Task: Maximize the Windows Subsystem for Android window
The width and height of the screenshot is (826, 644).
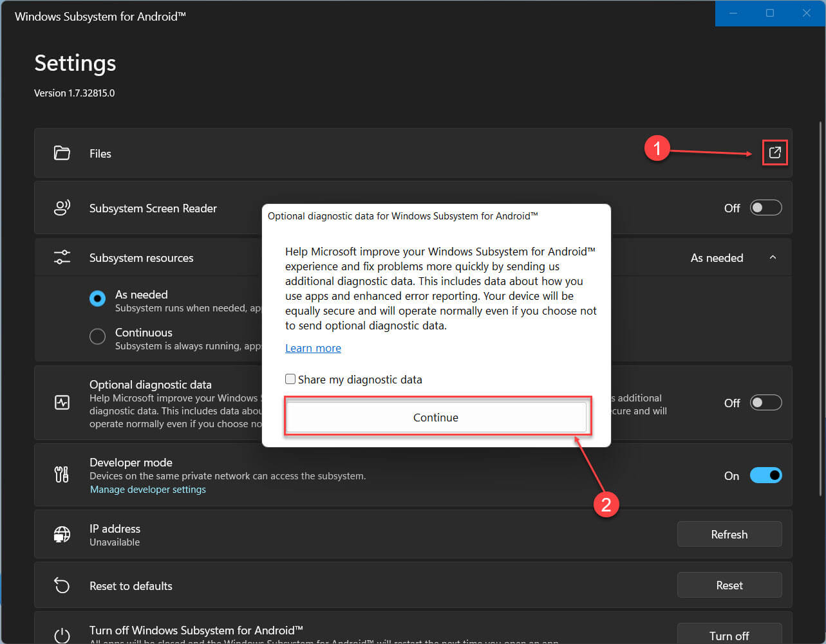Action: click(770, 13)
